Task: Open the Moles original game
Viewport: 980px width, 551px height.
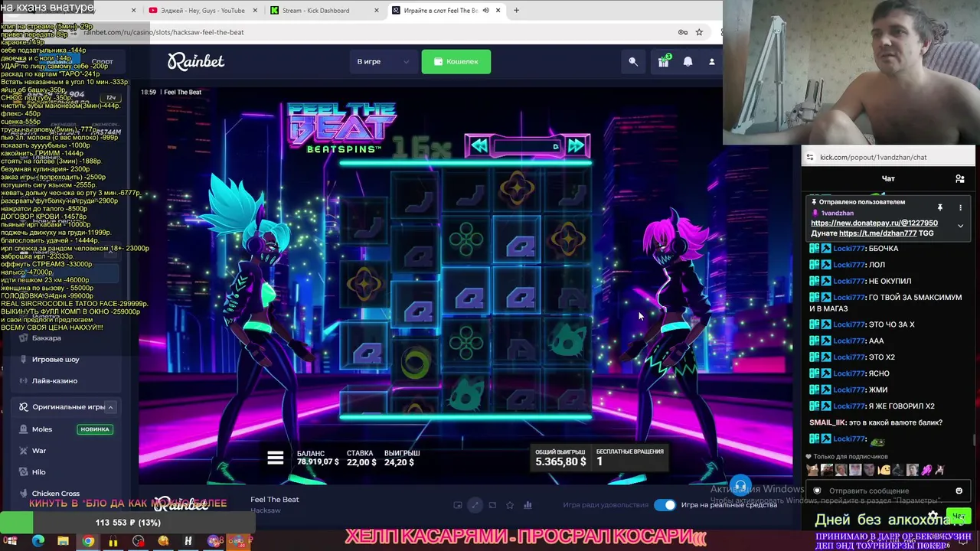Action: tap(42, 429)
